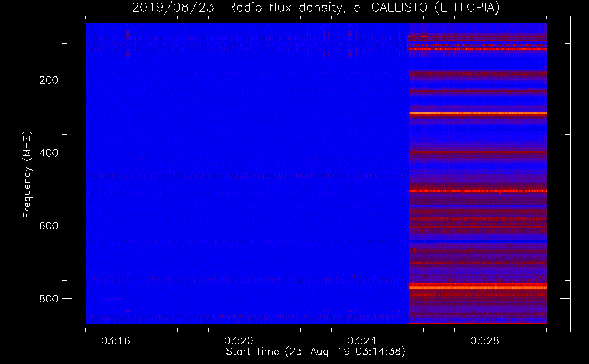This screenshot has width=589, height=364.
Task: Select the 'Frequency (MHZ)' axis label
Action: coord(27,175)
